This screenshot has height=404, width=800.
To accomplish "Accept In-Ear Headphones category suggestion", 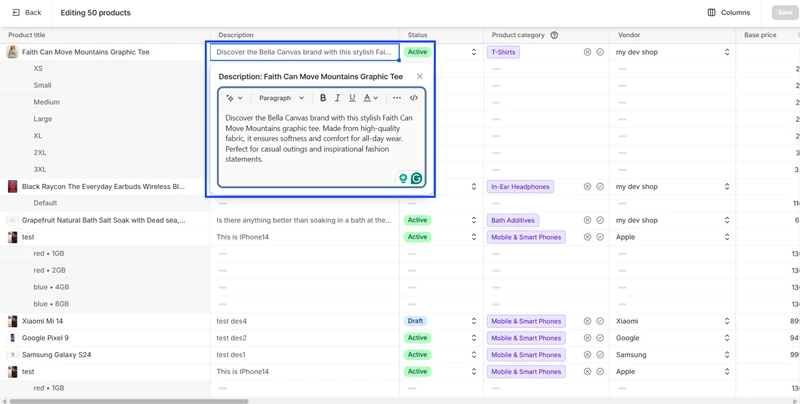I will pos(600,187).
